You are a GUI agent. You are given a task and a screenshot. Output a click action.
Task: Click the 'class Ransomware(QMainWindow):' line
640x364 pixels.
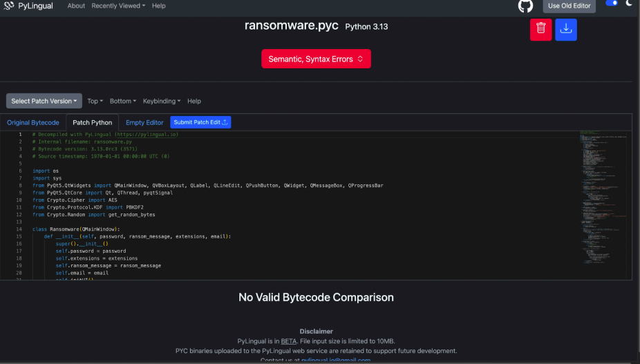pos(76,229)
